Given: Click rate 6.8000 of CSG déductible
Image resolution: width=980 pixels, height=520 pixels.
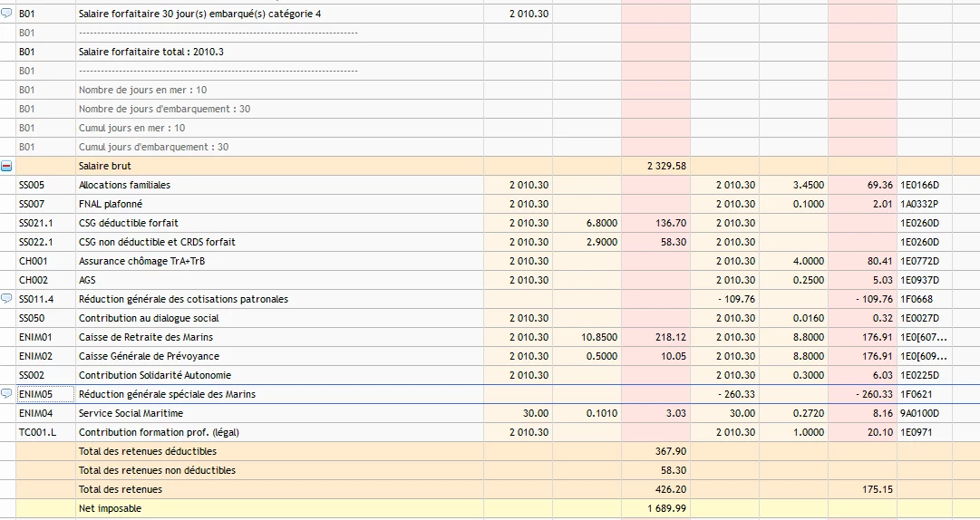Looking at the screenshot, I should tap(602, 223).
